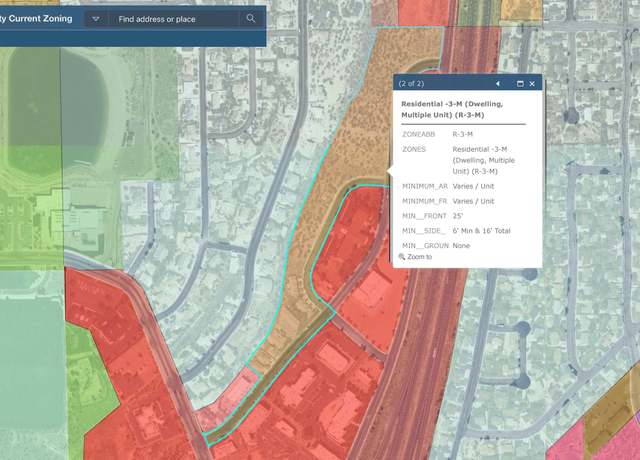Focus the Find address or place field

(174, 19)
